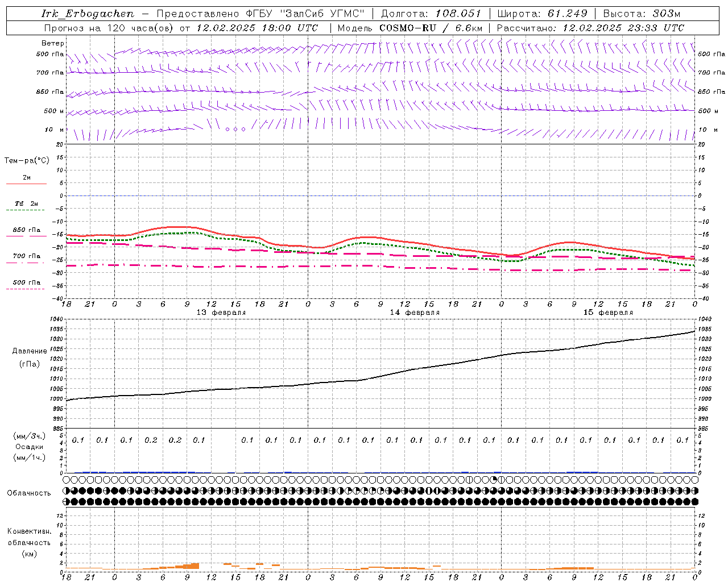Click the Высота: 303м header value
The width and height of the screenshot is (728, 582).
pos(642,14)
